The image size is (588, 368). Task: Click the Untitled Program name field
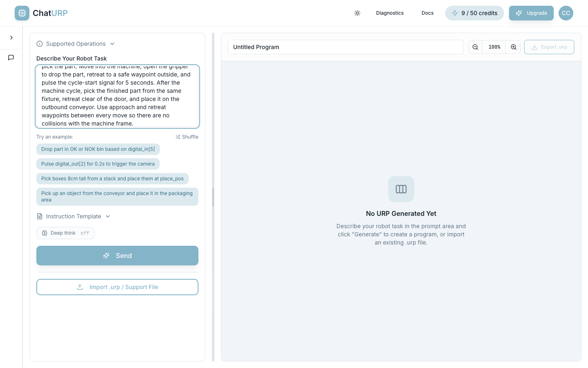pyautogui.click(x=345, y=47)
